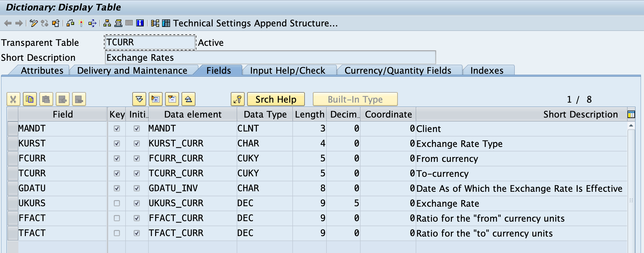Click the Back arrow icon in toolbar

[8, 23]
